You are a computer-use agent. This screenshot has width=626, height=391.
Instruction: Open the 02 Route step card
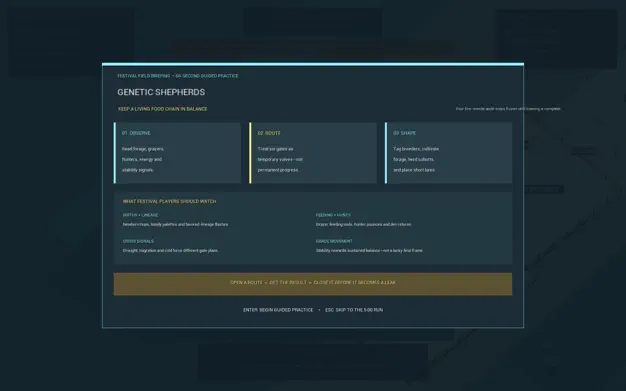313,153
